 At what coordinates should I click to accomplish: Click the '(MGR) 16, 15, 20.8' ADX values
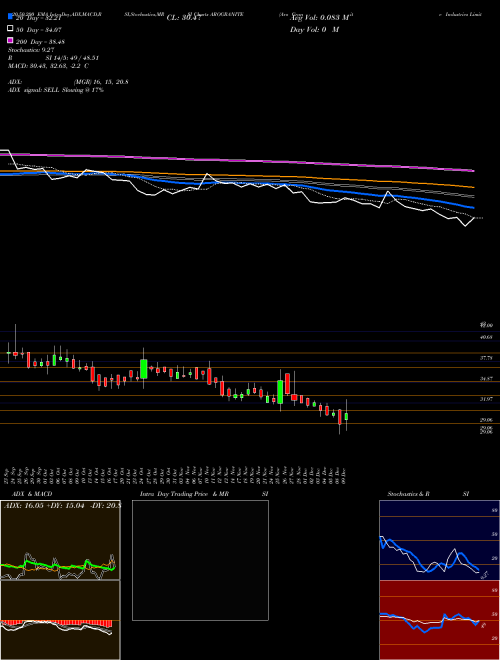point(101,82)
